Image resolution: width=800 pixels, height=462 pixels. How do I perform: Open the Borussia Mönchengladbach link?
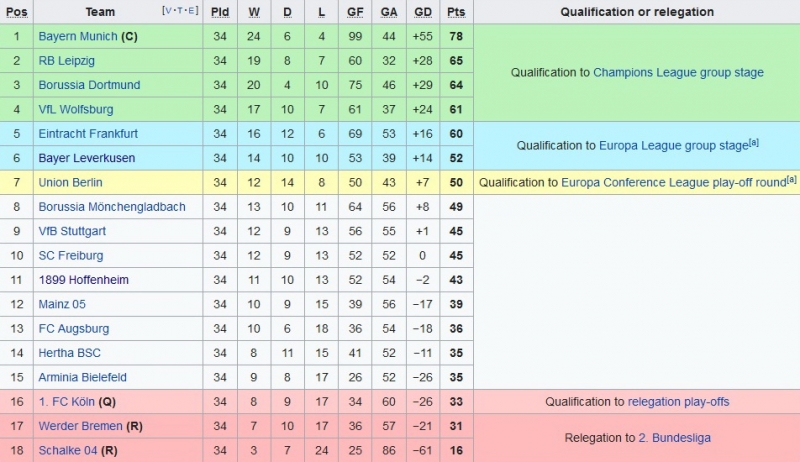point(112,207)
